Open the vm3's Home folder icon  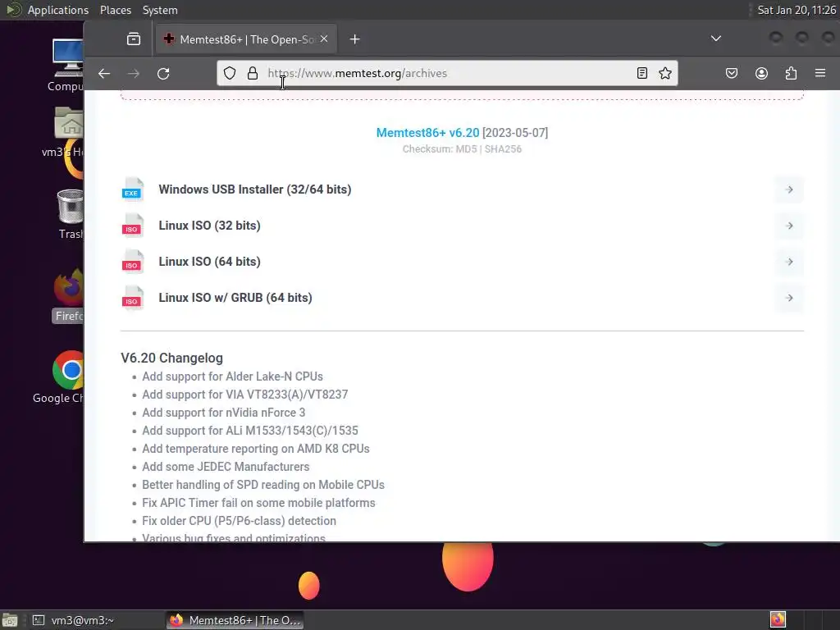tap(67, 132)
